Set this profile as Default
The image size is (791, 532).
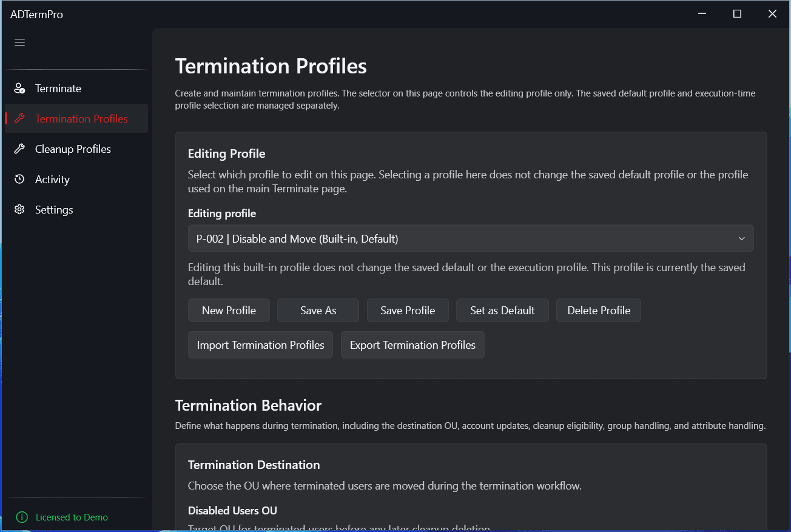502,310
